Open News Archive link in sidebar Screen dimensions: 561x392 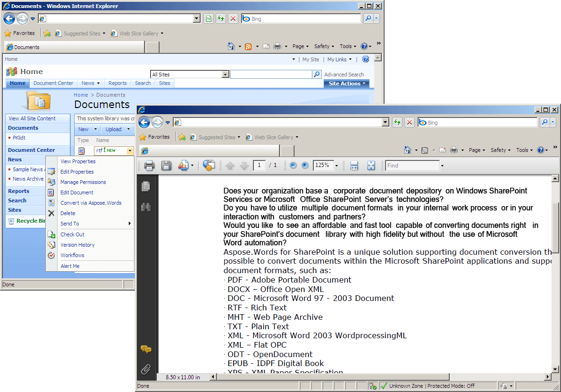pos(28,179)
